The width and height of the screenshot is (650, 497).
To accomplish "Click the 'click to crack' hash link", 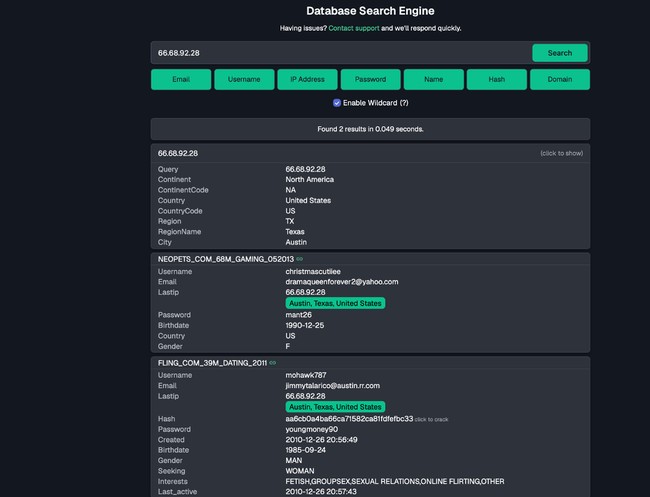I will point(431,419).
